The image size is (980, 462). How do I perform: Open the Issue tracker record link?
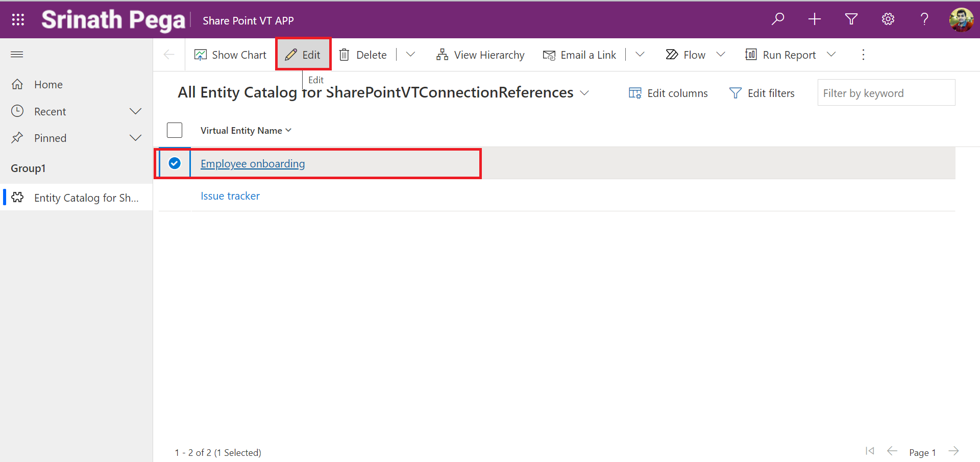[230, 196]
